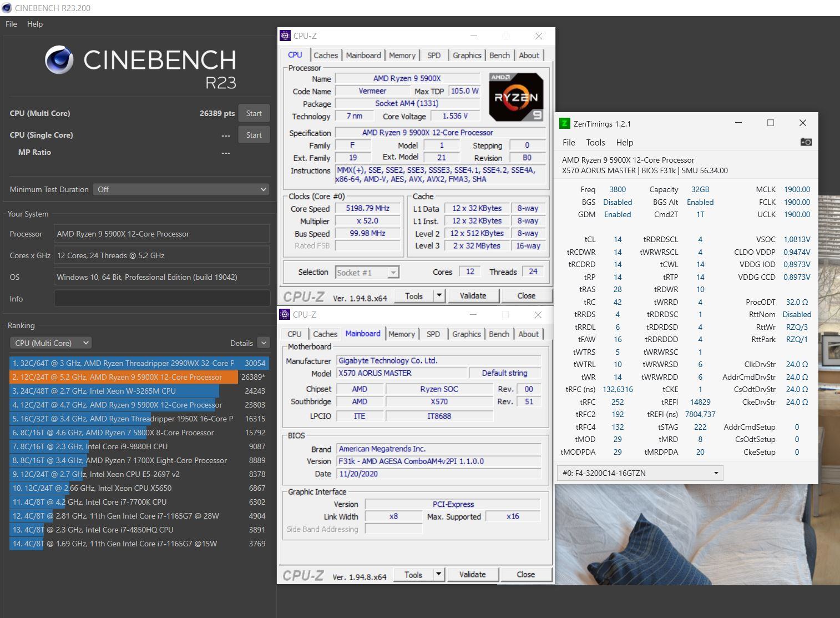Click the AMD Ryzen 9 logo in CPU-Z
This screenshot has width=840, height=618.
(515, 97)
